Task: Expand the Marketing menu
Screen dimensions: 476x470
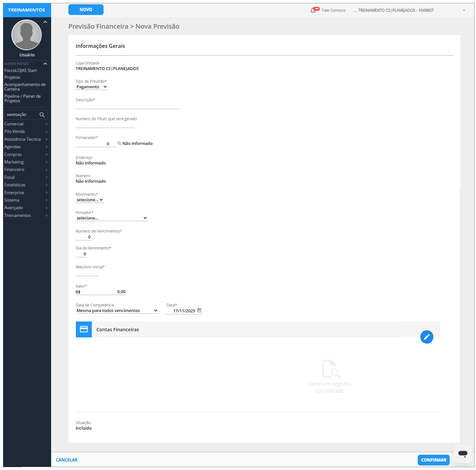Action: pyautogui.click(x=26, y=162)
